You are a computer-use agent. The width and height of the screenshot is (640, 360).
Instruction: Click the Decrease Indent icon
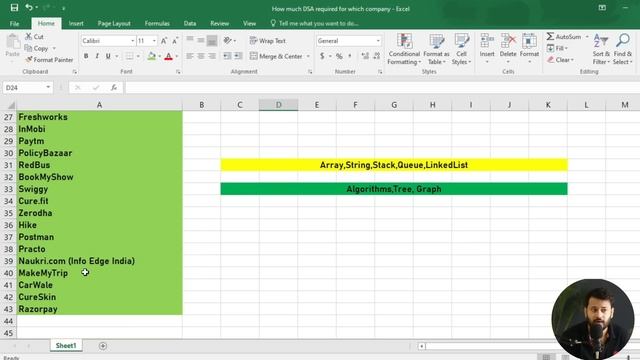click(x=227, y=56)
